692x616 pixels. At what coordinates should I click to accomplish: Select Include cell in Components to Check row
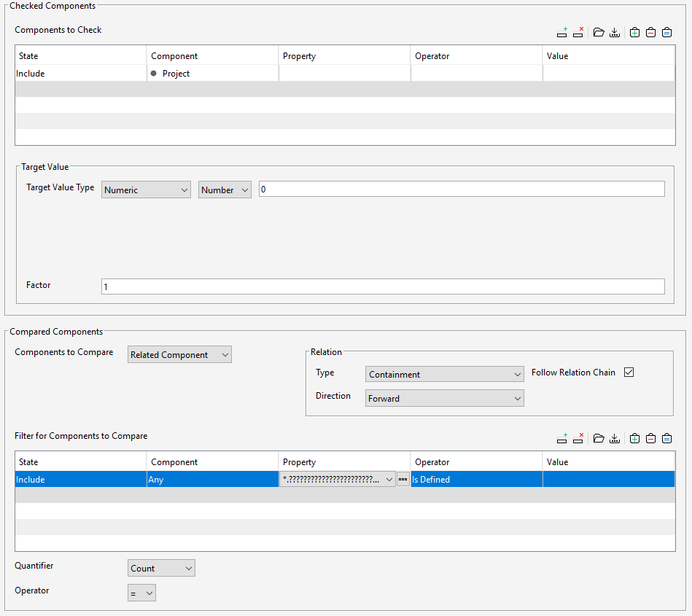tap(81, 73)
